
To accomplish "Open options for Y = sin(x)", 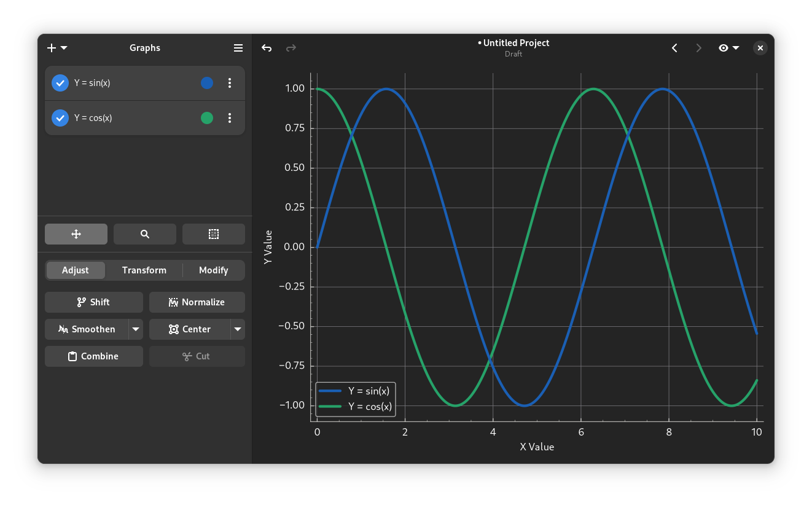I will 230,83.
